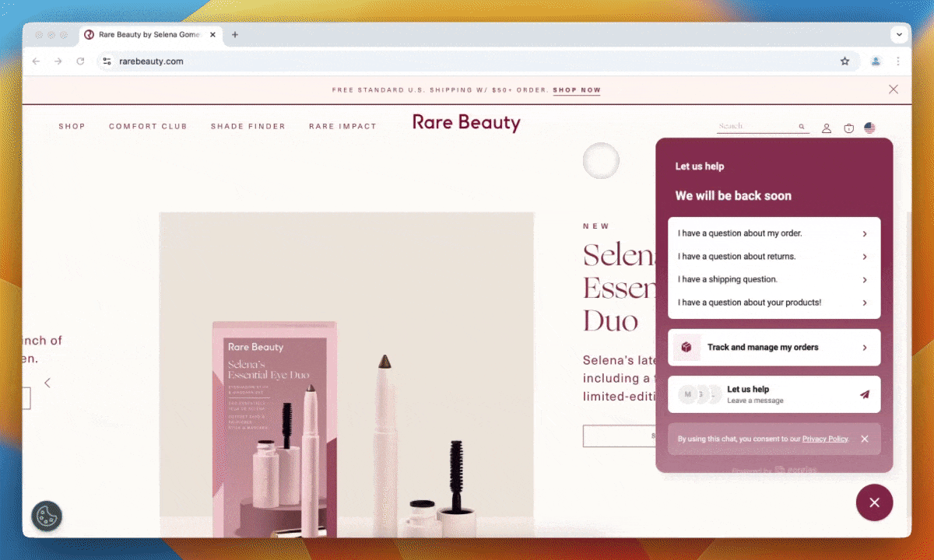This screenshot has width=934, height=560.
Task: Open Track and manage my orders
Action: (x=774, y=348)
